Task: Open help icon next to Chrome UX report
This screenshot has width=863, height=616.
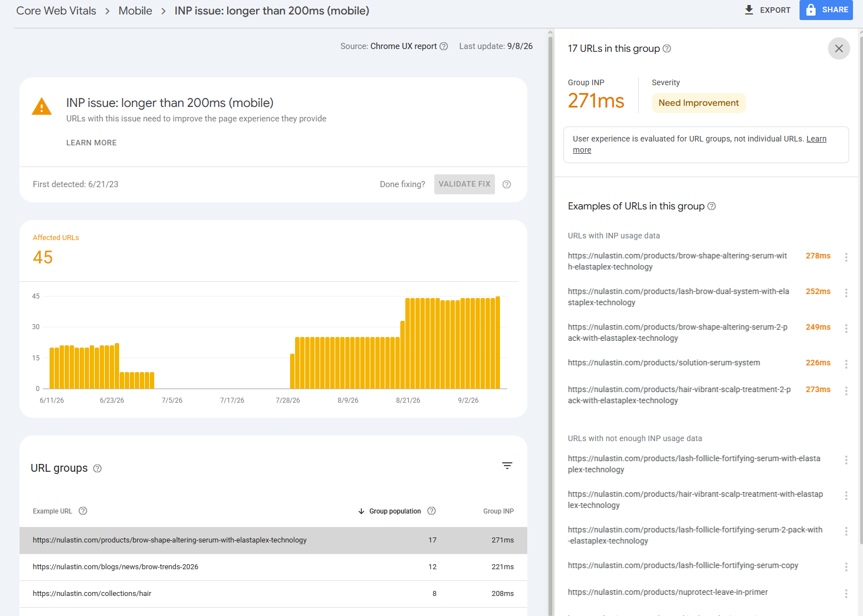Action: click(x=444, y=46)
